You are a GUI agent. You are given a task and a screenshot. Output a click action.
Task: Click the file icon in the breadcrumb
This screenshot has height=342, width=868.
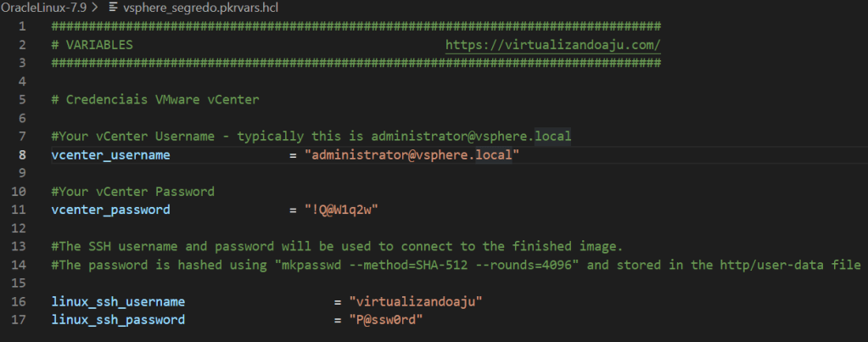(114, 8)
